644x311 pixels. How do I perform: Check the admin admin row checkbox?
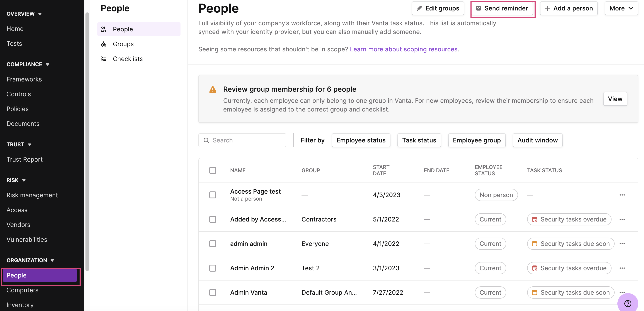[x=213, y=244]
